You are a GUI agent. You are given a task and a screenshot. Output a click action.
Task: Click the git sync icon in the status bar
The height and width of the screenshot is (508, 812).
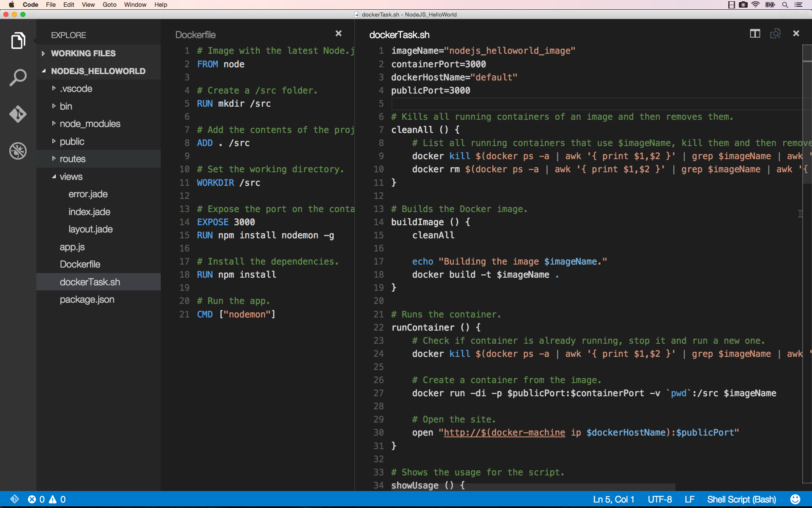point(14,499)
